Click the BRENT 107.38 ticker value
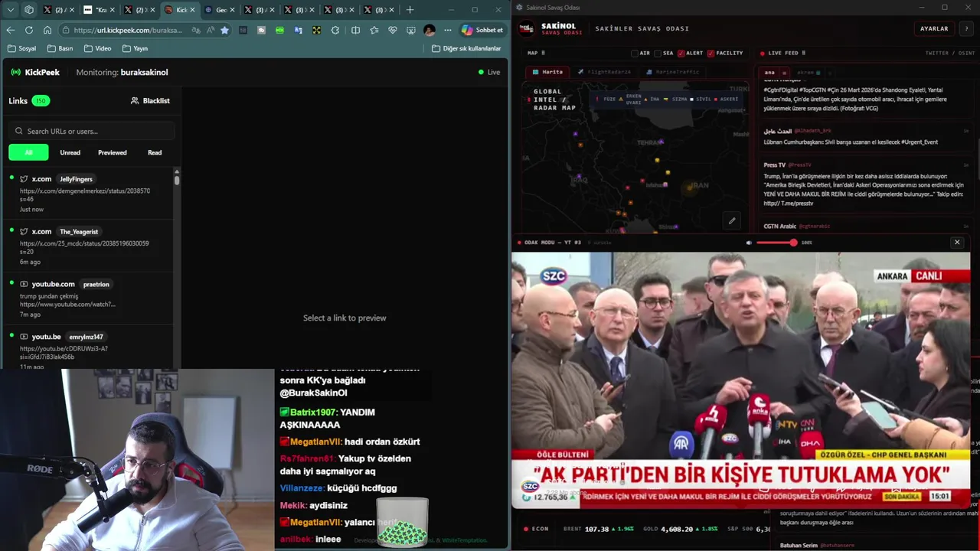 click(x=599, y=529)
